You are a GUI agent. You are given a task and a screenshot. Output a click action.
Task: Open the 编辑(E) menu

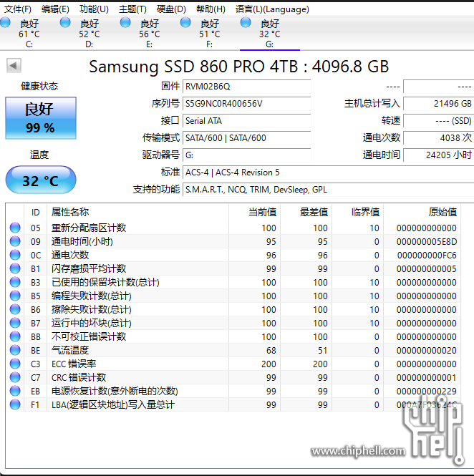pos(55,9)
